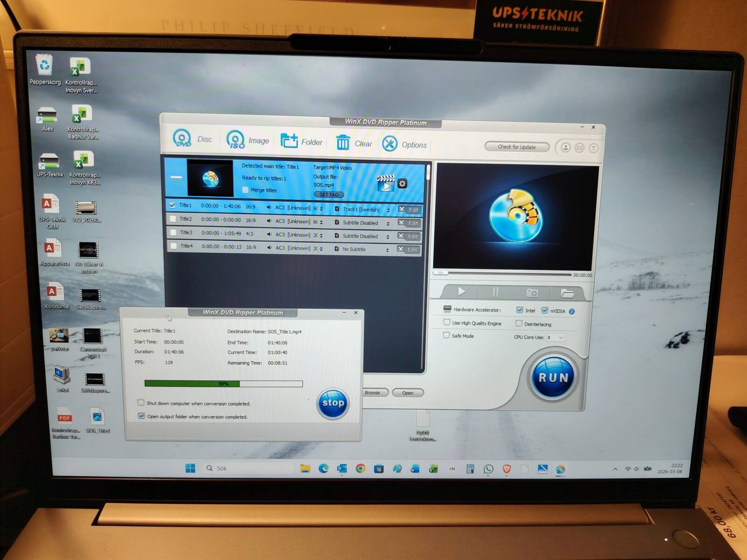Click the preview playback seek slider
The image size is (747, 560).
point(502,274)
